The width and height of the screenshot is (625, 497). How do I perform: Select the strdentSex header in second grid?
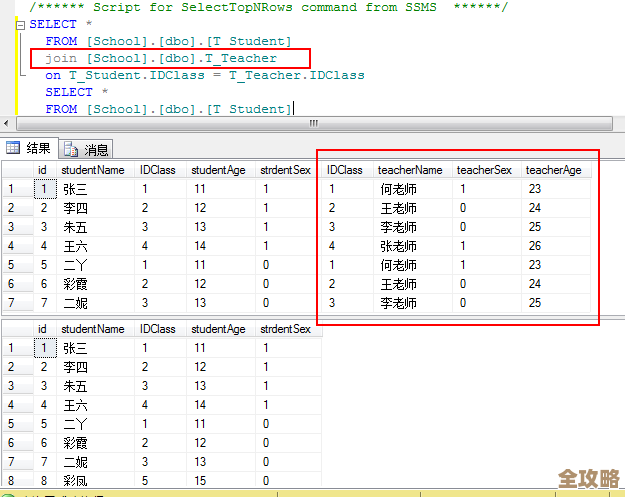point(285,329)
